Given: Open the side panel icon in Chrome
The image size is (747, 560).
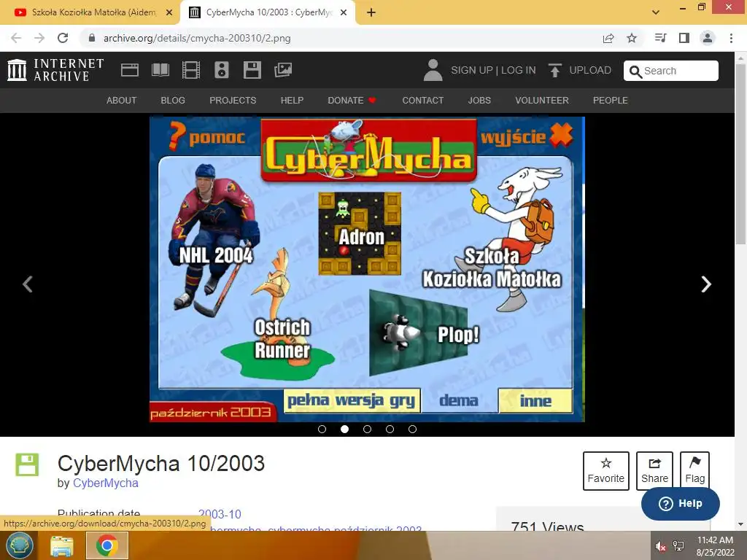Looking at the screenshot, I should pos(684,38).
